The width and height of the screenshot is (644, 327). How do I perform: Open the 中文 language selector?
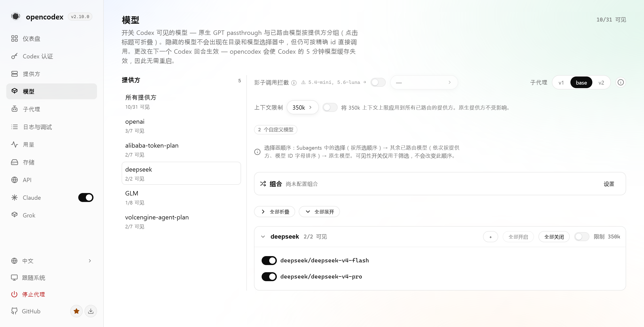pyautogui.click(x=51, y=261)
